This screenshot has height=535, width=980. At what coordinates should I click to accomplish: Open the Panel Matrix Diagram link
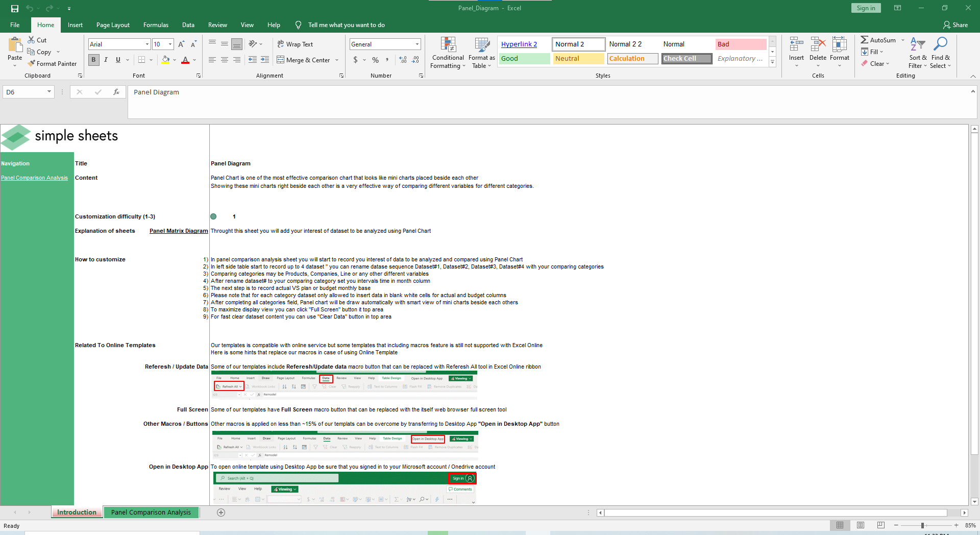tap(179, 231)
